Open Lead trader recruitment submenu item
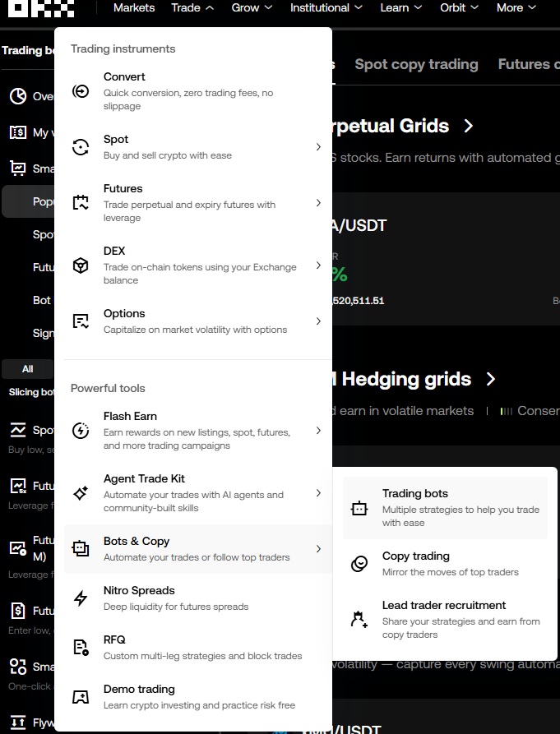 coord(445,620)
